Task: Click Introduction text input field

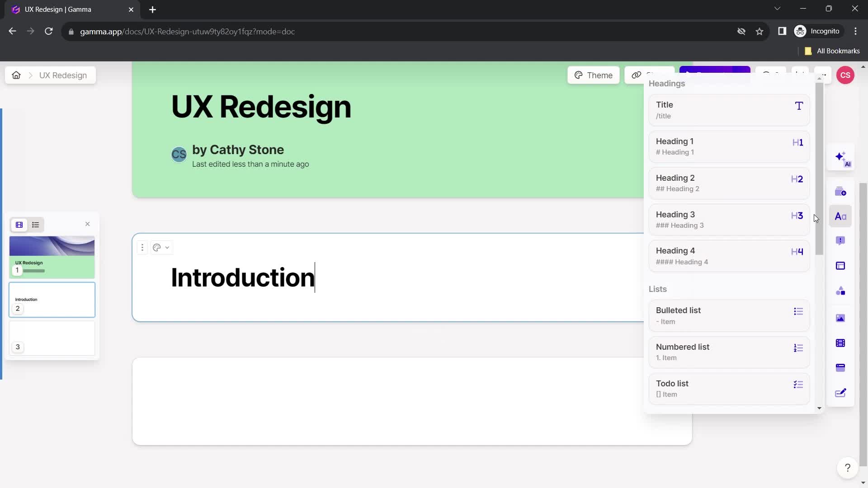Action: (243, 277)
